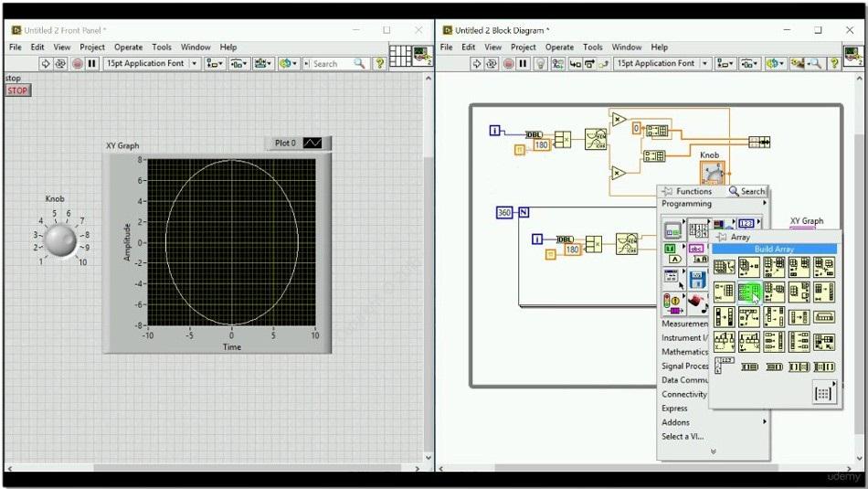This screenshot has width=868, height=489.
Task: Click VI icon at Block Diagram top-right
Action: [852, 57]
